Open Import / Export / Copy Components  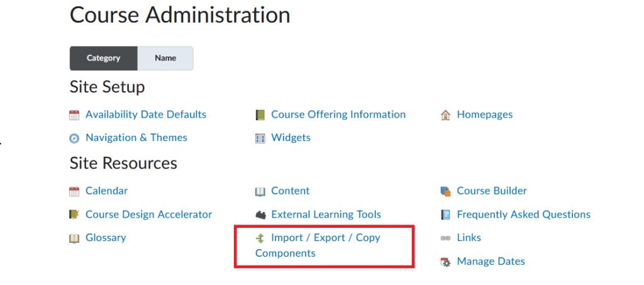click(318, 245)
